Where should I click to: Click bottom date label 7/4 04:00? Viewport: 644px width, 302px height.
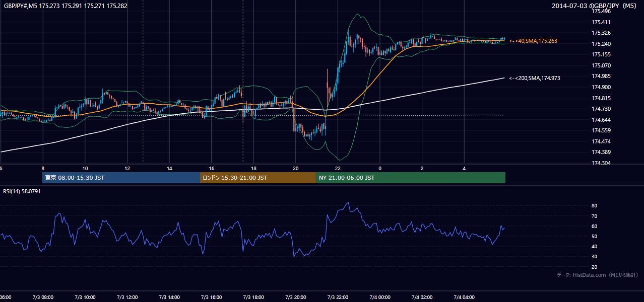pyautogui.click(x=464, y=297)
